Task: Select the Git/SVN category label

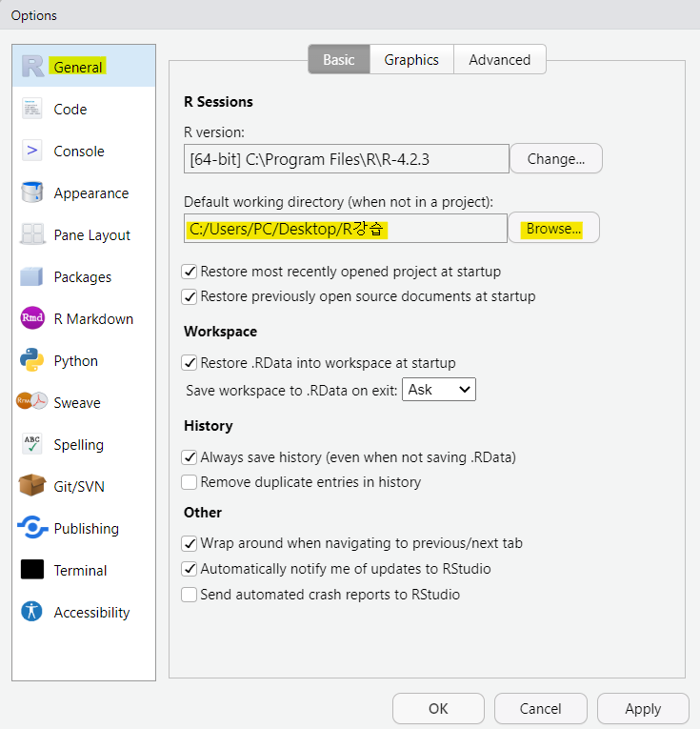Action: [x=79, y=487]
